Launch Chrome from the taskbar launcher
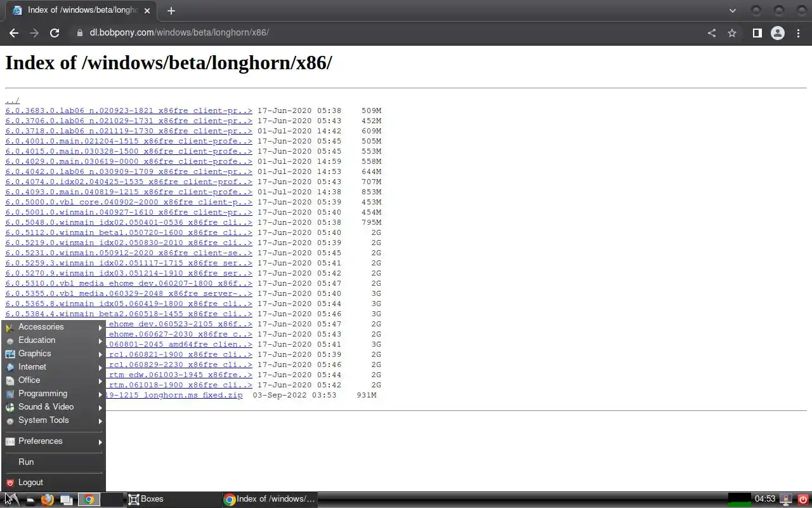 tap(89, 499)
